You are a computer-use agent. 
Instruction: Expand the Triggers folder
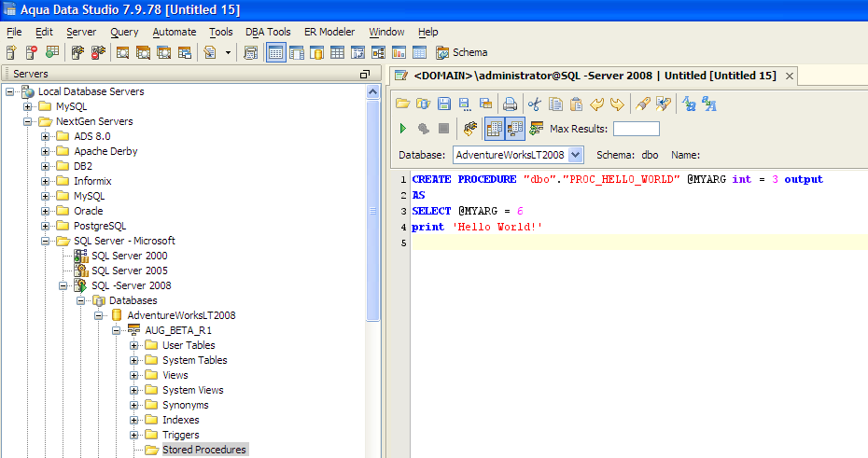[x=134, y=436]
